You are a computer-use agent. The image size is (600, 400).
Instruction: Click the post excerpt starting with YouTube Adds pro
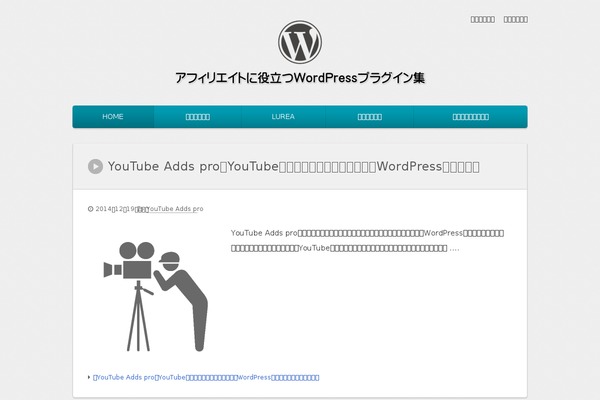367,240
